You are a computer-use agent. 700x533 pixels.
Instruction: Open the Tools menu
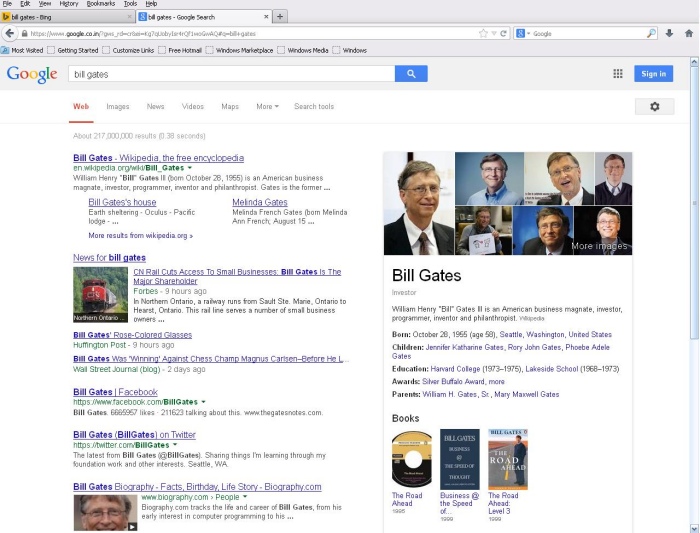click(130, 4)
